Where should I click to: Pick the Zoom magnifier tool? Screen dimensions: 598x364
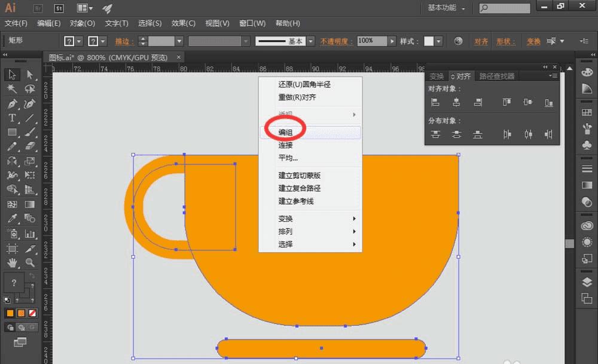coord(29,263)
